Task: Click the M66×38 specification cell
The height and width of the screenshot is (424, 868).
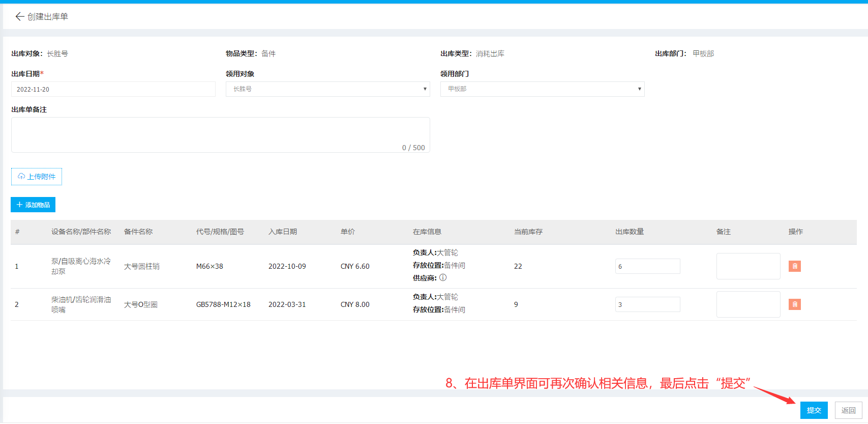Action: (209, 266)
